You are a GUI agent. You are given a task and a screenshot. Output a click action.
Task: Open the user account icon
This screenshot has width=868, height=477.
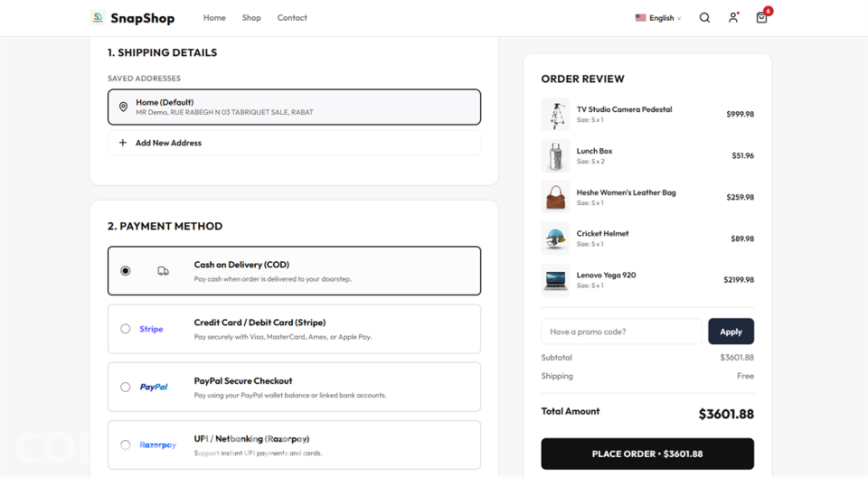pyautogui.click(x=733, y=18)
